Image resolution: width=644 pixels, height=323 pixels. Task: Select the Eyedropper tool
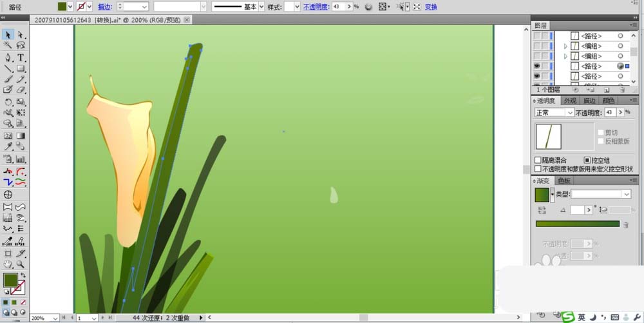(8, 146)
